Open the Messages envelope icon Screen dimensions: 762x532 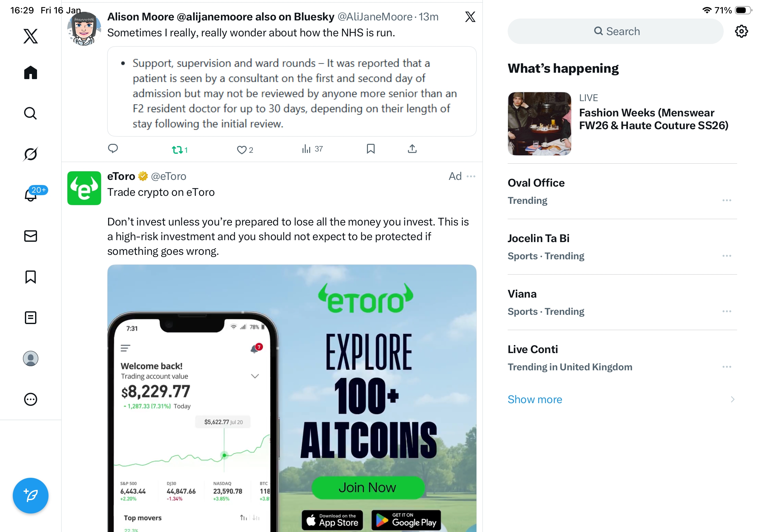[x=31, y=236]
